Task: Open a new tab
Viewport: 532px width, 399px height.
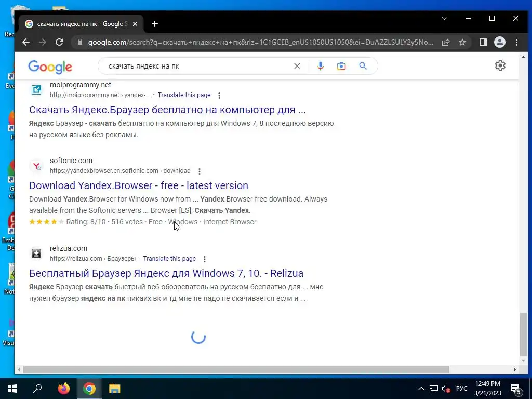Action: point(155,24)
